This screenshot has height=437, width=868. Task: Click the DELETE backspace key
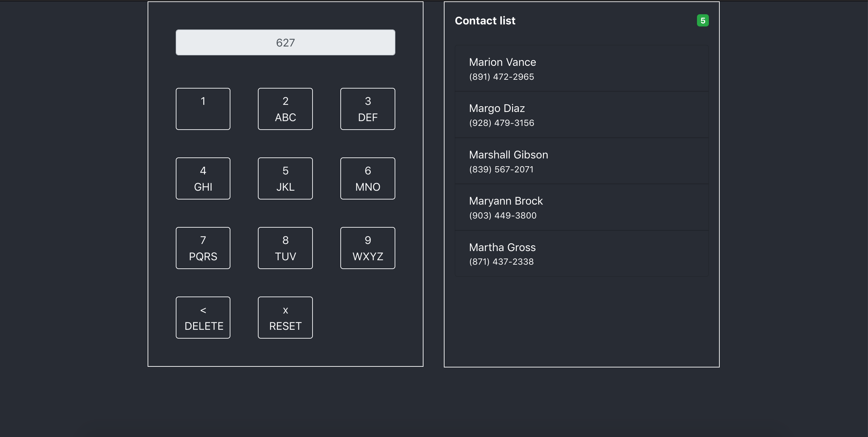203,318
